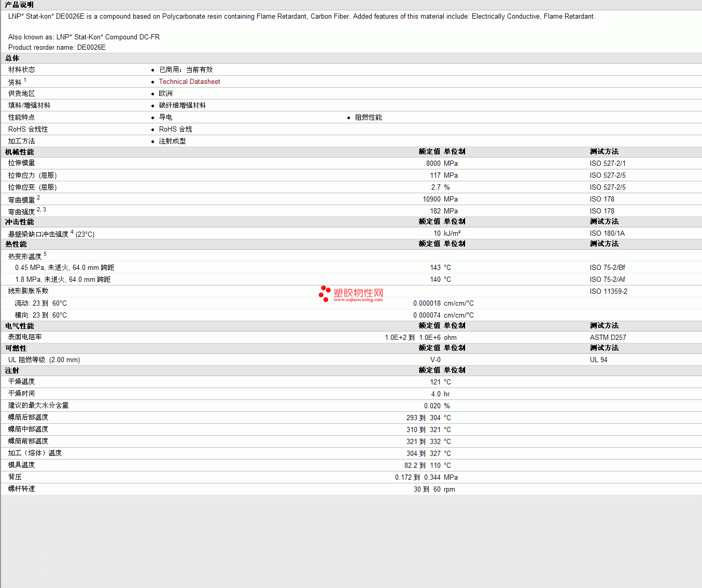Select the 加工方法 row label

coord(21,141)
